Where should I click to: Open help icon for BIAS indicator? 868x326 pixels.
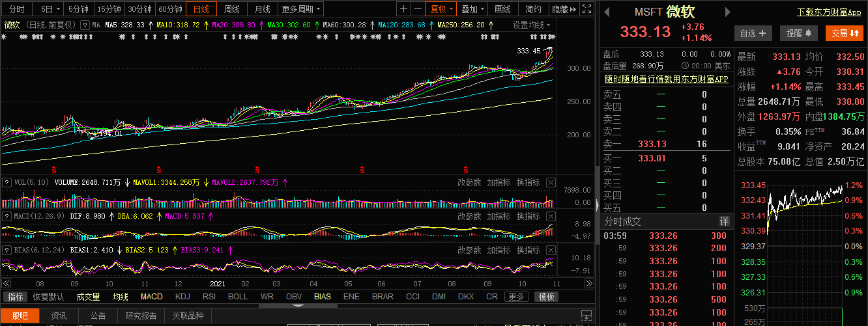7,250
